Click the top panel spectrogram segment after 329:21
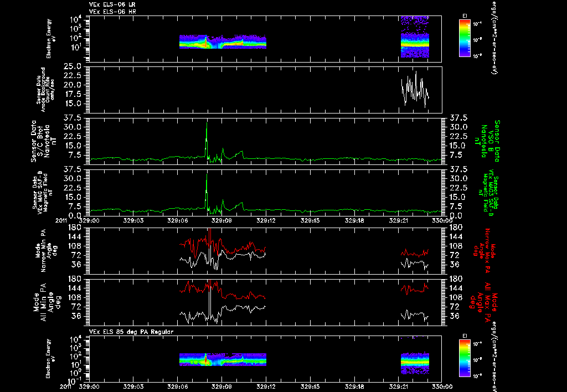The image size is (567, 392). tap(415, 37)
